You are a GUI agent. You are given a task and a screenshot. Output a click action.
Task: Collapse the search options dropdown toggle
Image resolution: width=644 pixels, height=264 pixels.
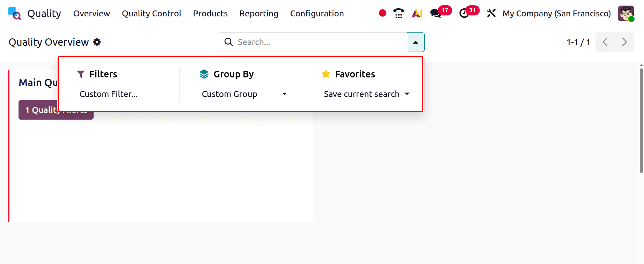point(416,42)
